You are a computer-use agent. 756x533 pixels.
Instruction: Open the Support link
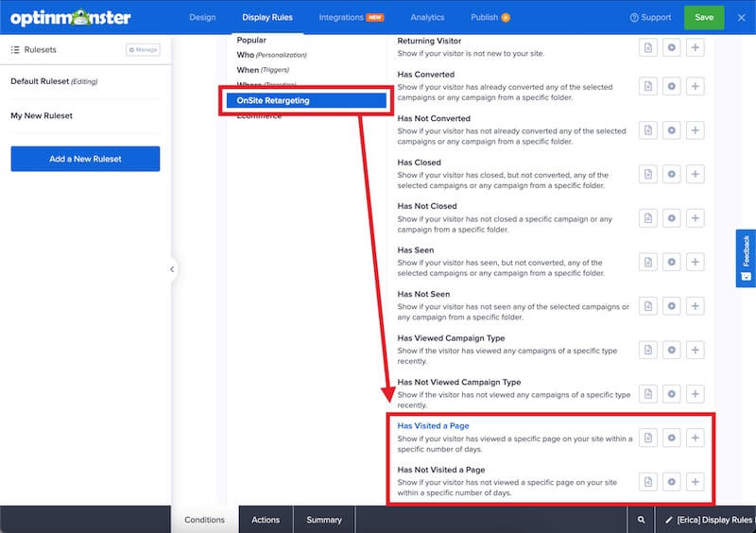coord(650,17)
